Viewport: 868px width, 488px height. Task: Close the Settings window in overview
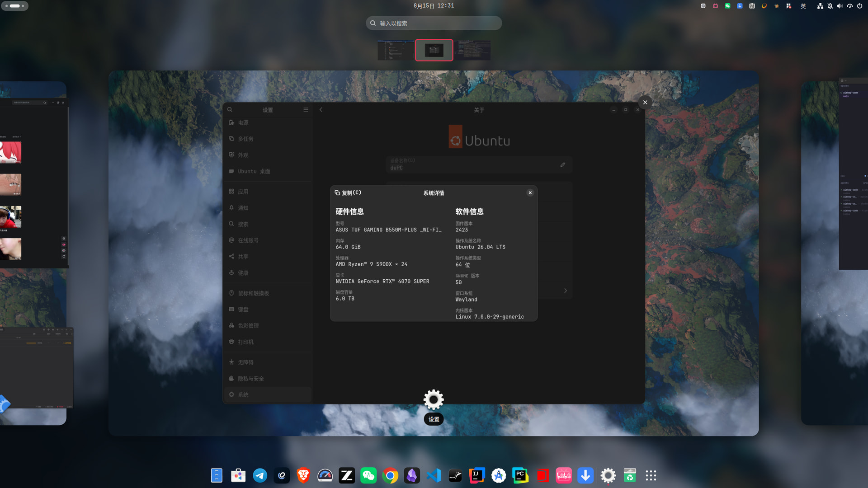(x=645, y=103)
